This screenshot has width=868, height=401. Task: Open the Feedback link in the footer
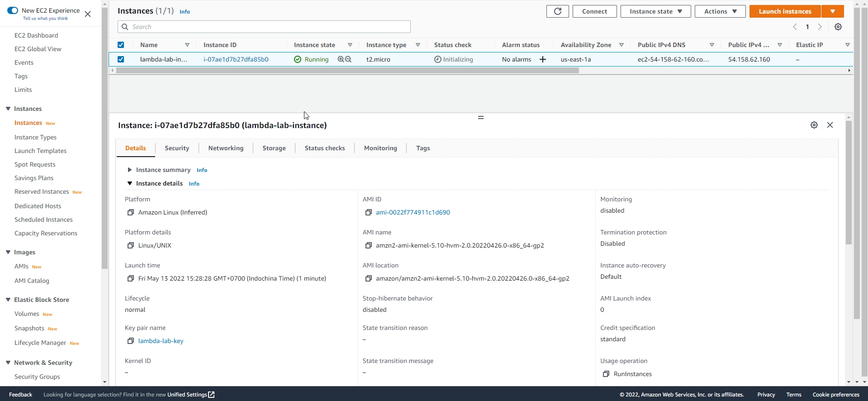tap(20, 395)
